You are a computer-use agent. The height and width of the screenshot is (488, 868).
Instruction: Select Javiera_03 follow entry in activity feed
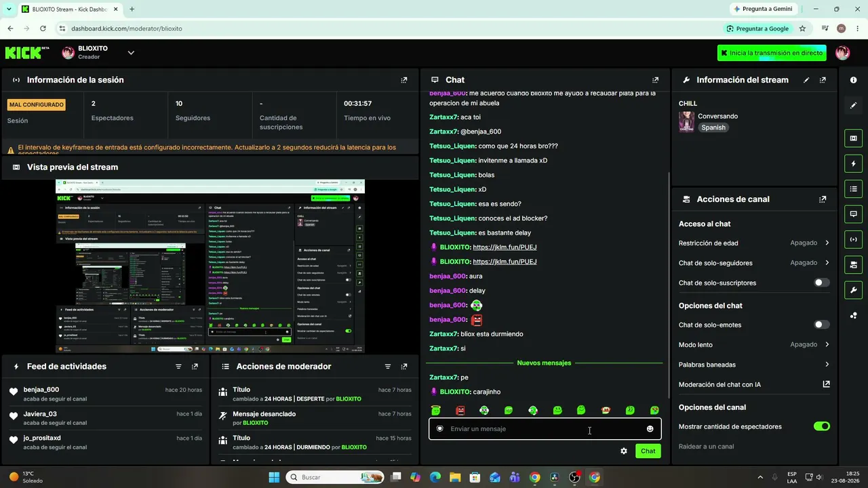[106, 418]
